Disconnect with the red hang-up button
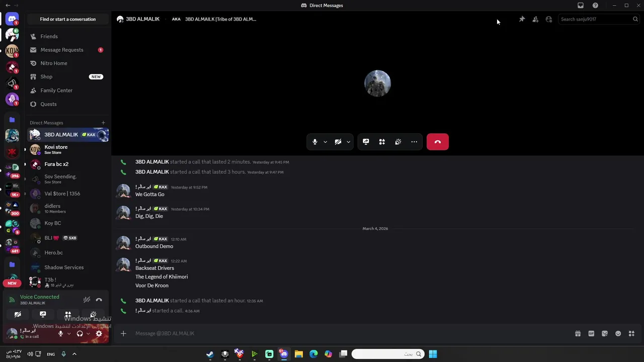Screen dimensions: 644x362 (x=438, y=142)
